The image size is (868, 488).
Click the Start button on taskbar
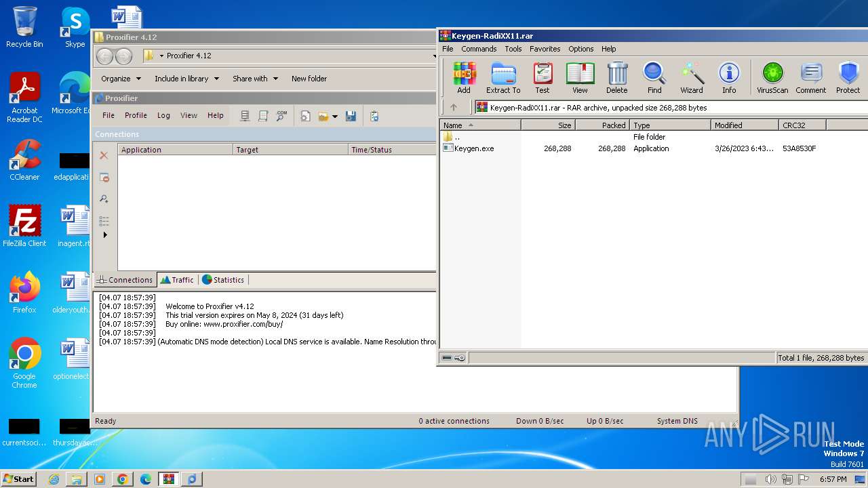[18, 479]
